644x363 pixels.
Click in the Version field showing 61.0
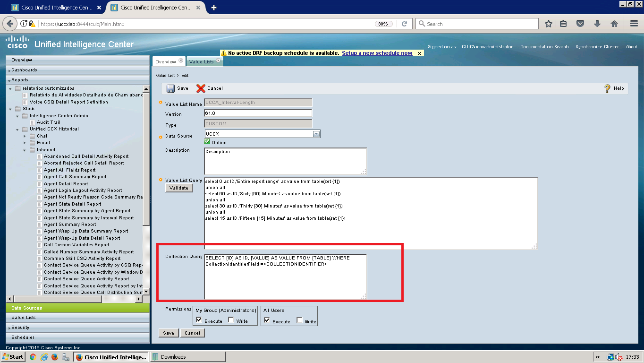258,113
